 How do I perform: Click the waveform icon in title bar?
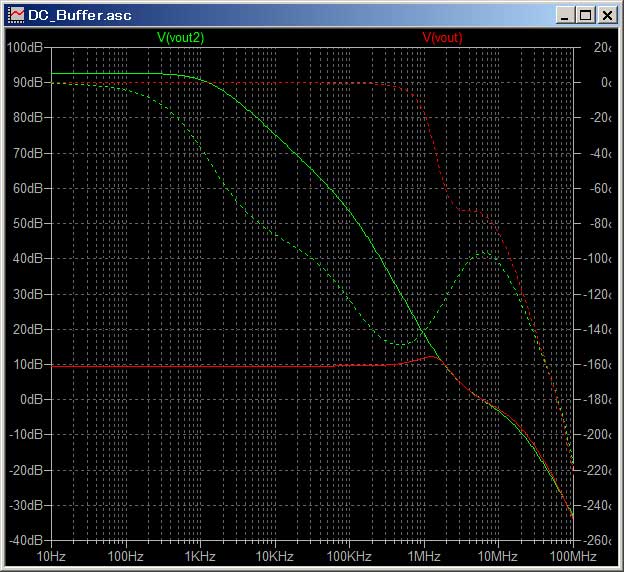(16, 15)
